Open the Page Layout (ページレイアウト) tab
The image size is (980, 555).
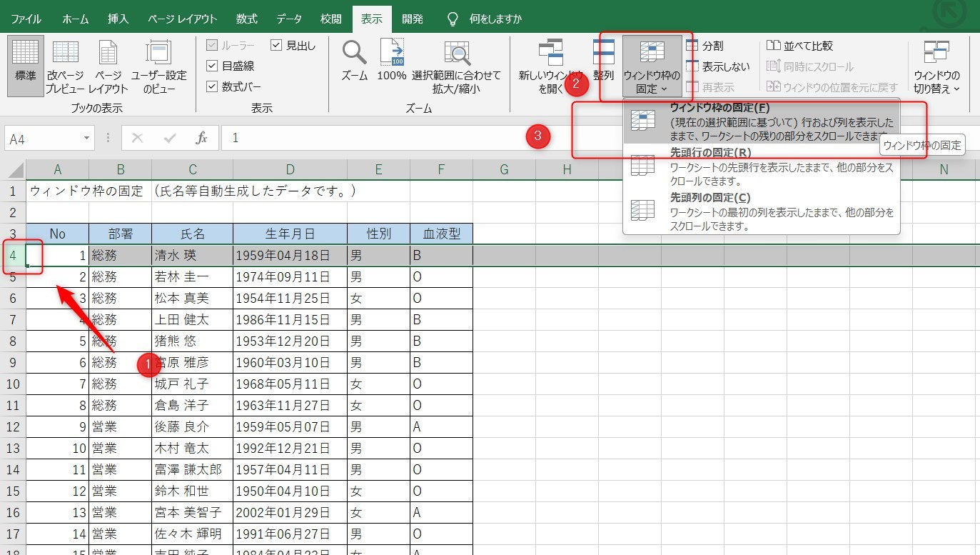click(x=183, y=19)
